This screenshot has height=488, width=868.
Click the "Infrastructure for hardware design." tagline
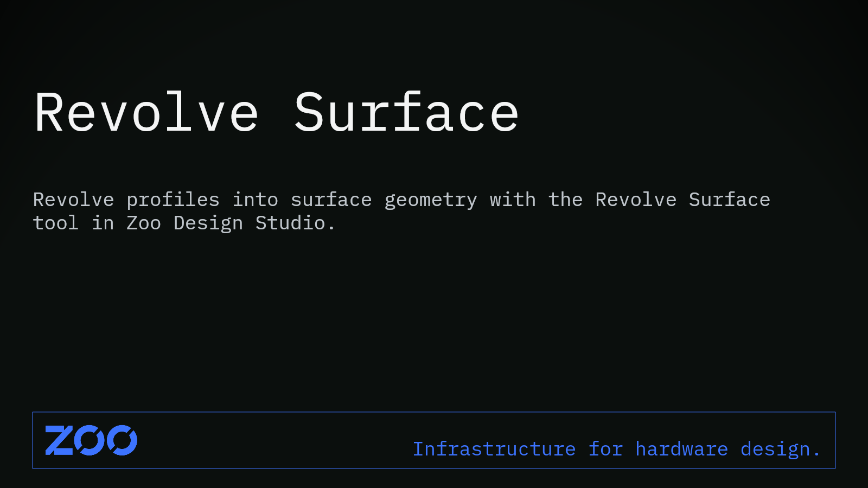(x=616, y=449)
